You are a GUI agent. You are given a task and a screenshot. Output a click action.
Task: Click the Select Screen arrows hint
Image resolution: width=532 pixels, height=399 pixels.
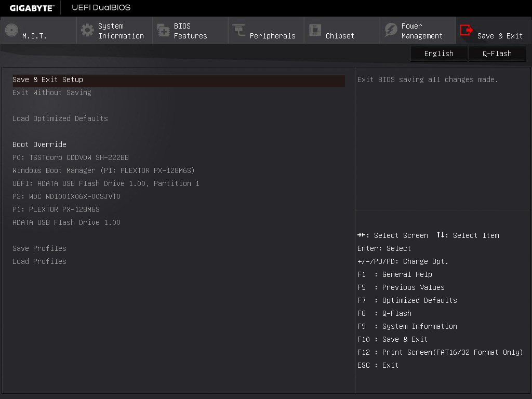(393, 235)
